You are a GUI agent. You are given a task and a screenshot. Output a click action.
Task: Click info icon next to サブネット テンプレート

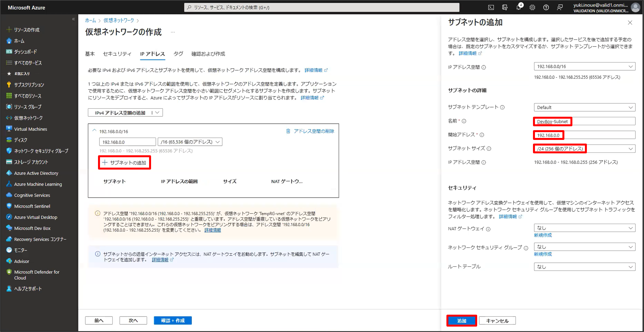pos(502,107)
